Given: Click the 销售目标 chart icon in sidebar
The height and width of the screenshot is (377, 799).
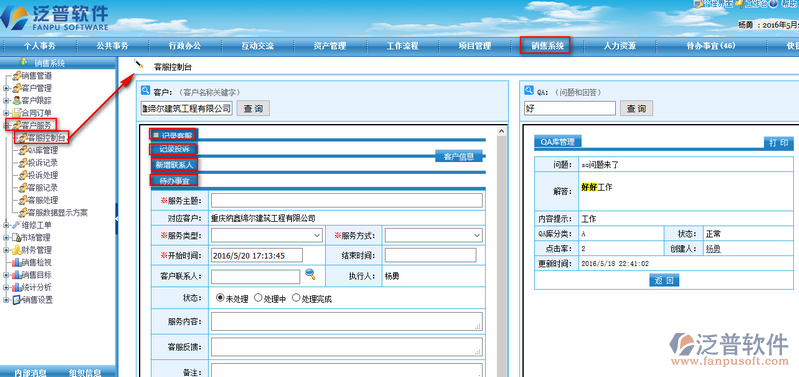Looking at the screenshot, I should tap(17, 275).
